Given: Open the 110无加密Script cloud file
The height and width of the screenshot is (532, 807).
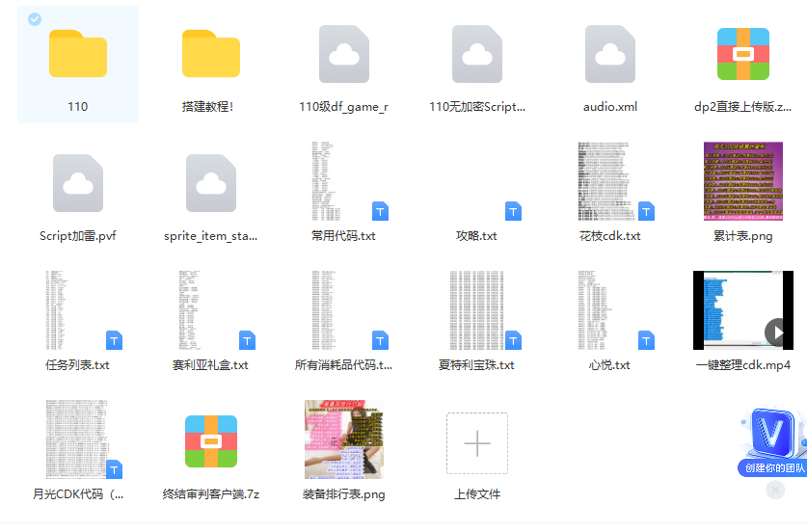Looking at the screenshot, I should click(x=477, y=55).
